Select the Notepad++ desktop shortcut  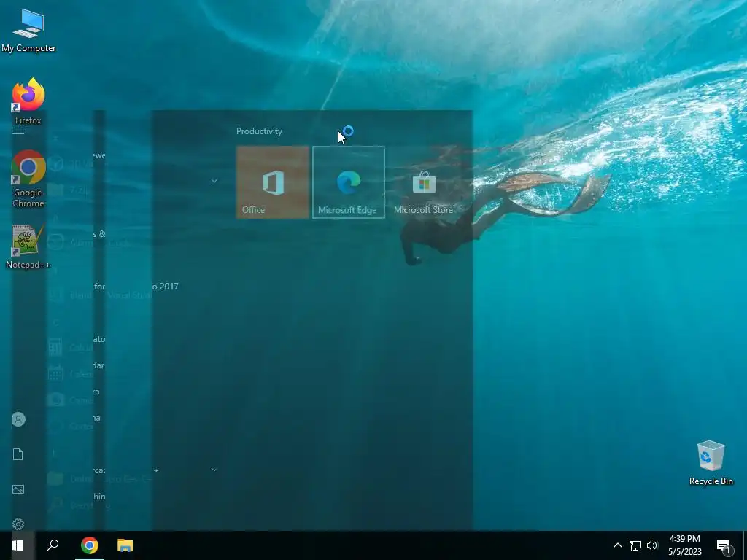[x=28, y=246]
